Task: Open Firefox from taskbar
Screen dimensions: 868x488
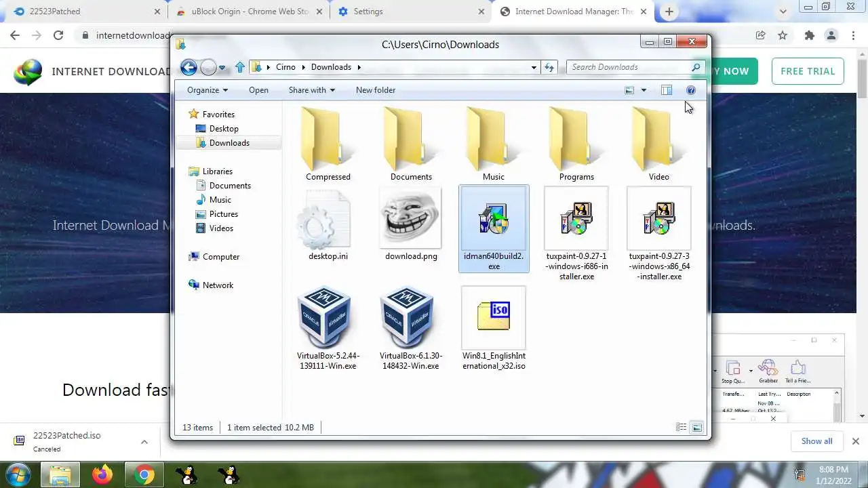Action: (x=102, y=474)
